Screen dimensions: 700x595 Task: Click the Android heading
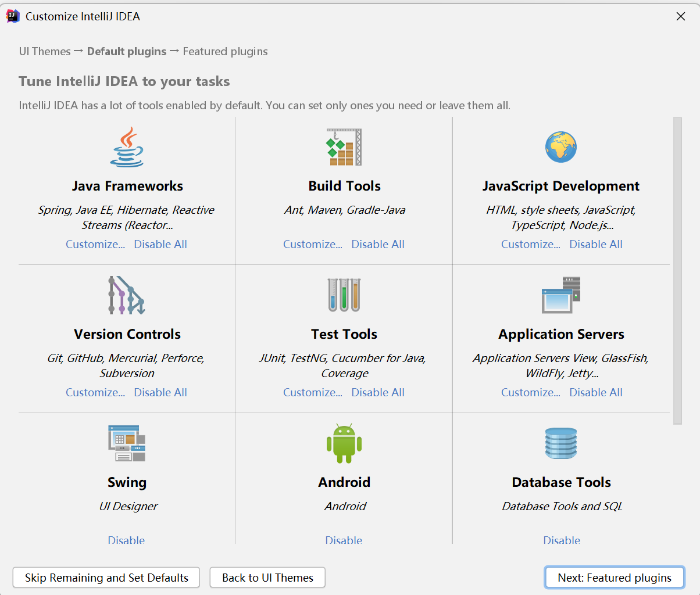(x=344, y=482)
